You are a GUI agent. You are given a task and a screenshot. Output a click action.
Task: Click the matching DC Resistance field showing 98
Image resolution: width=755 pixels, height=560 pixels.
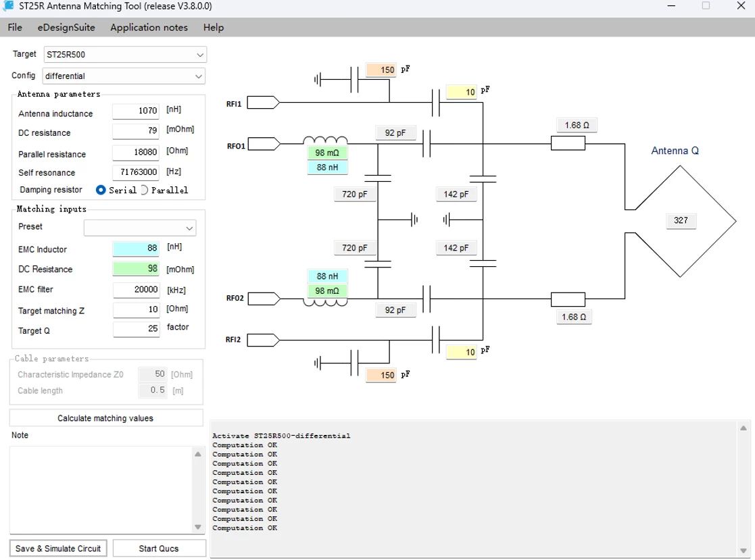(x=137, y=268)
